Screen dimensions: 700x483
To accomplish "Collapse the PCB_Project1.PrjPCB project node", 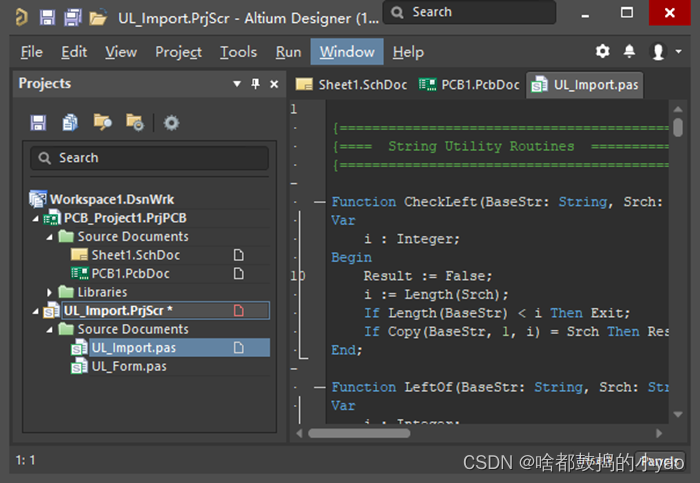I will 37,218.
